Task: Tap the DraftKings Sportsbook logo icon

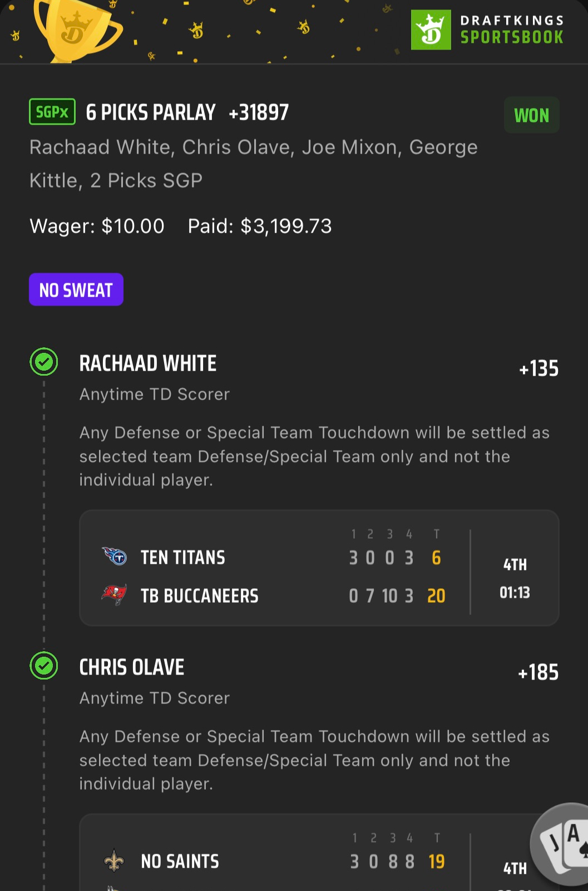Action: (431, 30)
